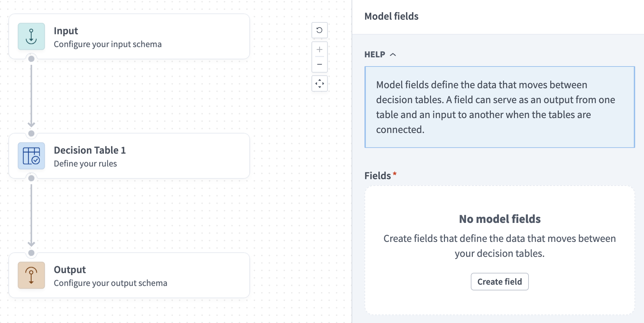Screen dimensions: 644x323
Task: Click the connection handle above the Output node
Action: pos(32,252)
